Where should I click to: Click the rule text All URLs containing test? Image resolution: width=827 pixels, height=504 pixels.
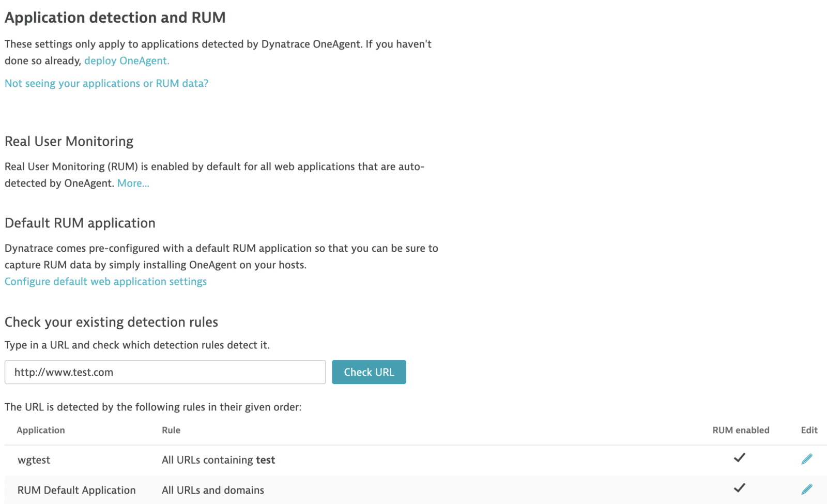pyautogui.click(x=218, y=460)
